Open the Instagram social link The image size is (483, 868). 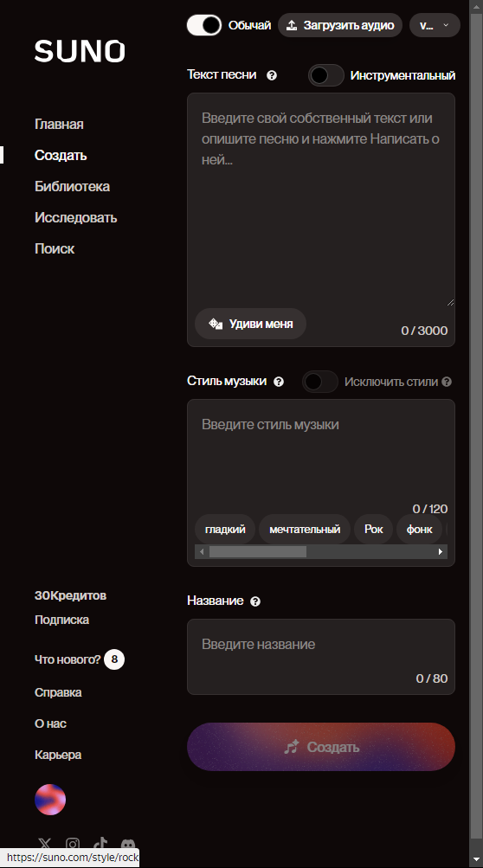(73, 844)
